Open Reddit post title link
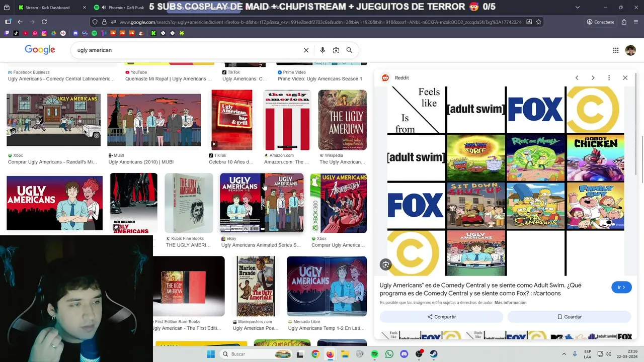 [480, 289]
